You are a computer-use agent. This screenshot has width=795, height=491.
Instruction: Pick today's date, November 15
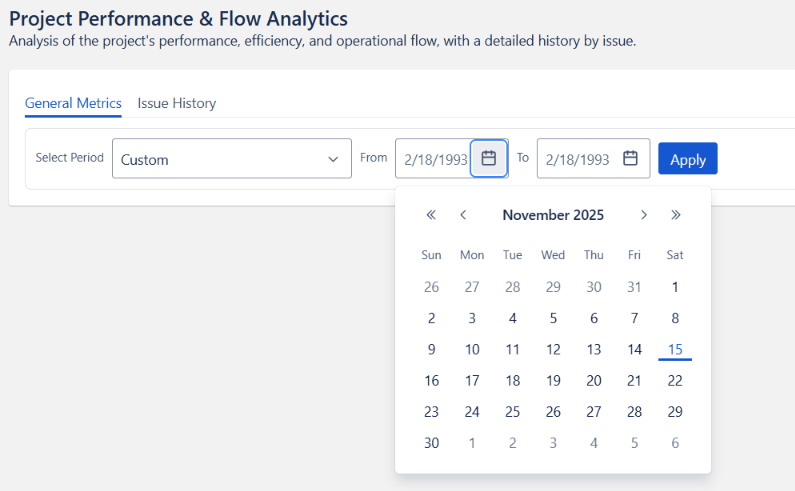pos(675,349)
